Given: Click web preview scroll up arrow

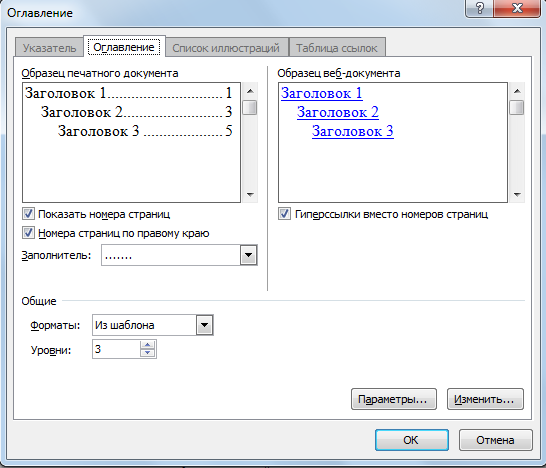Looking at the screenshot, I should point(517,91).
